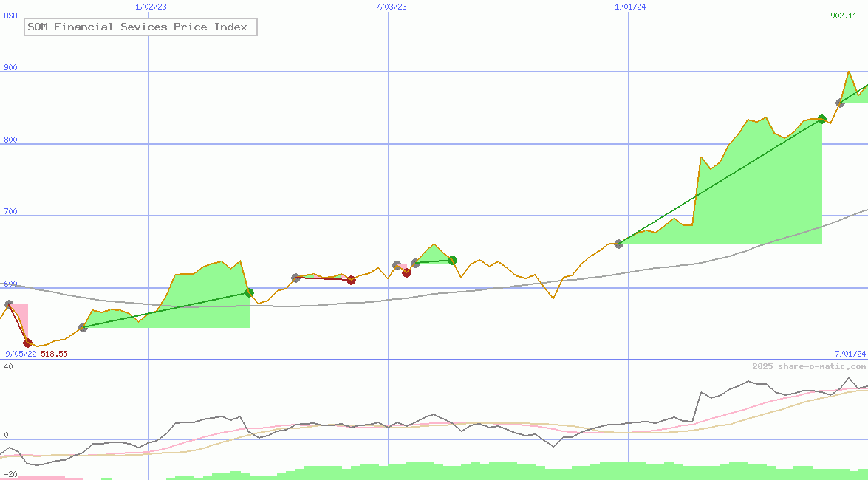Select the USD currency label
Viewport: 868px width, 480px height.
coord(10,16)
